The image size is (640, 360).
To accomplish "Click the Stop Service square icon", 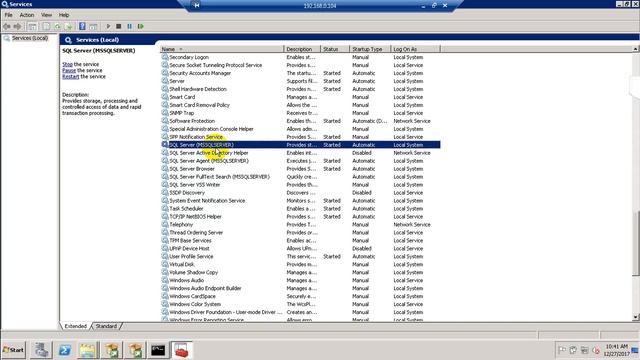I will point(119,27).
